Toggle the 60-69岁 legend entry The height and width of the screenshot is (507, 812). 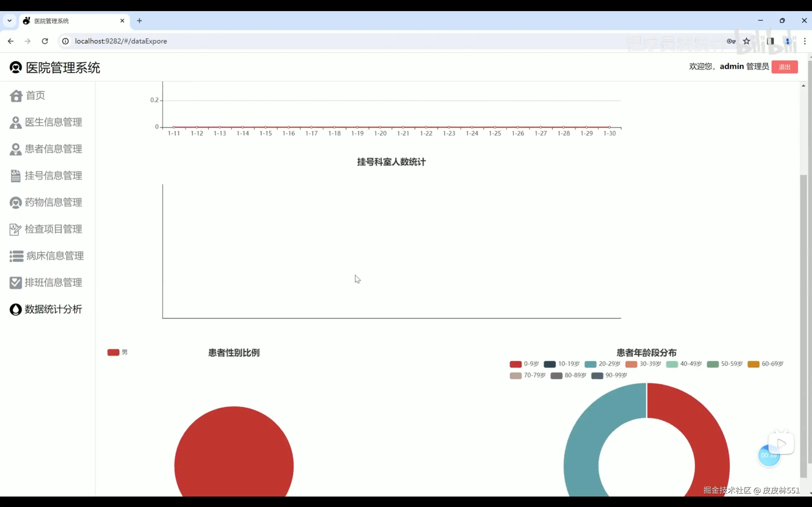[x=765, y=364]
